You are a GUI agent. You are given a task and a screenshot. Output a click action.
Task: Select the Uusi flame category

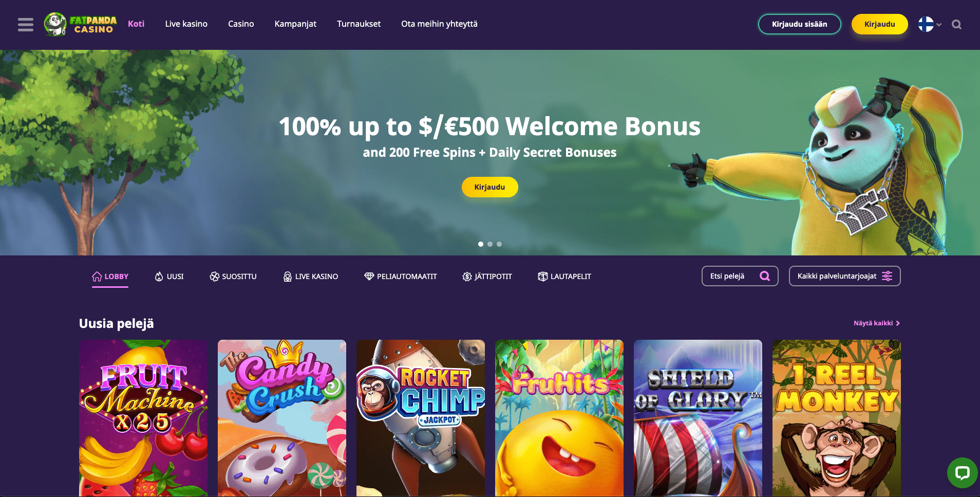pos(169,277)
